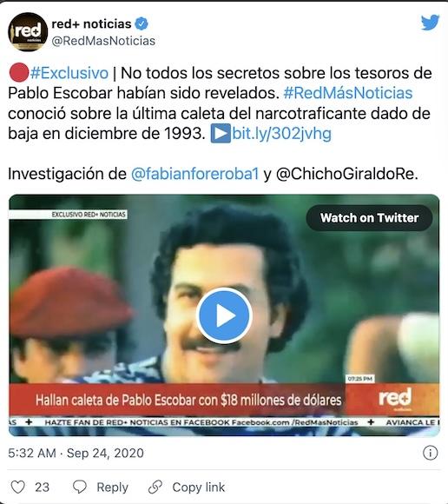448x504 pixels.
Task: Click the @RedMasNoticias handle
Action: (x=103, y=41)
